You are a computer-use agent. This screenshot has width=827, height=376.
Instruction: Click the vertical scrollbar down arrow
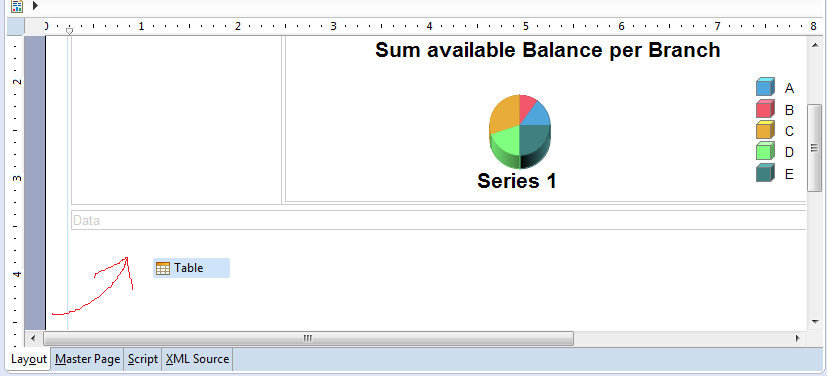pyautogui.click(x=815, y=321)
